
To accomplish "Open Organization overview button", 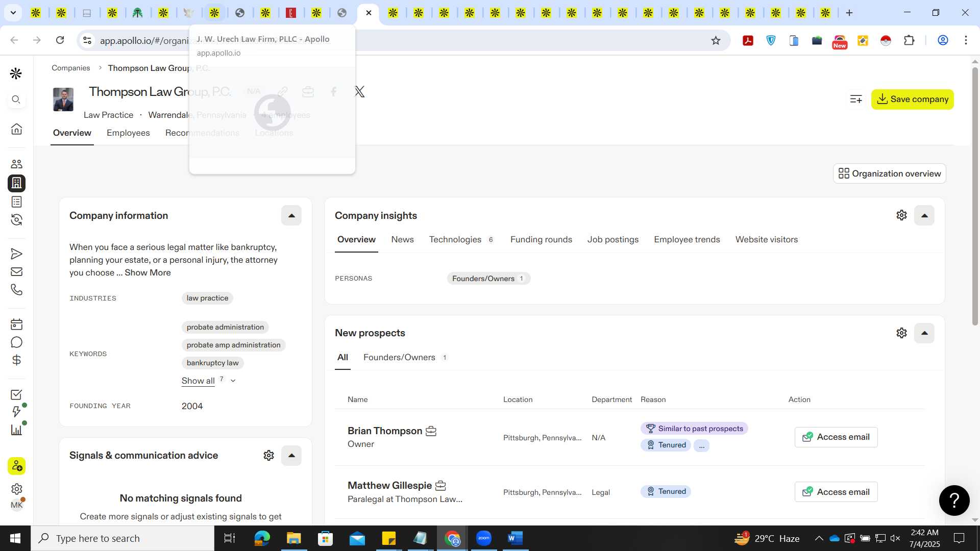I will (889, 173).
